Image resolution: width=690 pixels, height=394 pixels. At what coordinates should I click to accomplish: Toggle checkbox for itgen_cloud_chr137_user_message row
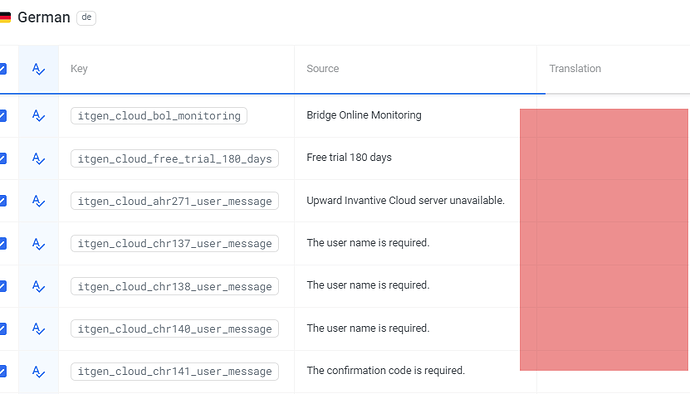3,243
